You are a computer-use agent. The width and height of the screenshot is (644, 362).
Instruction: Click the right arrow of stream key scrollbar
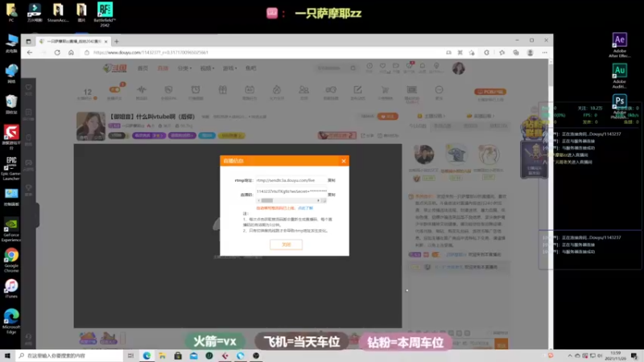tap(318, 200)
